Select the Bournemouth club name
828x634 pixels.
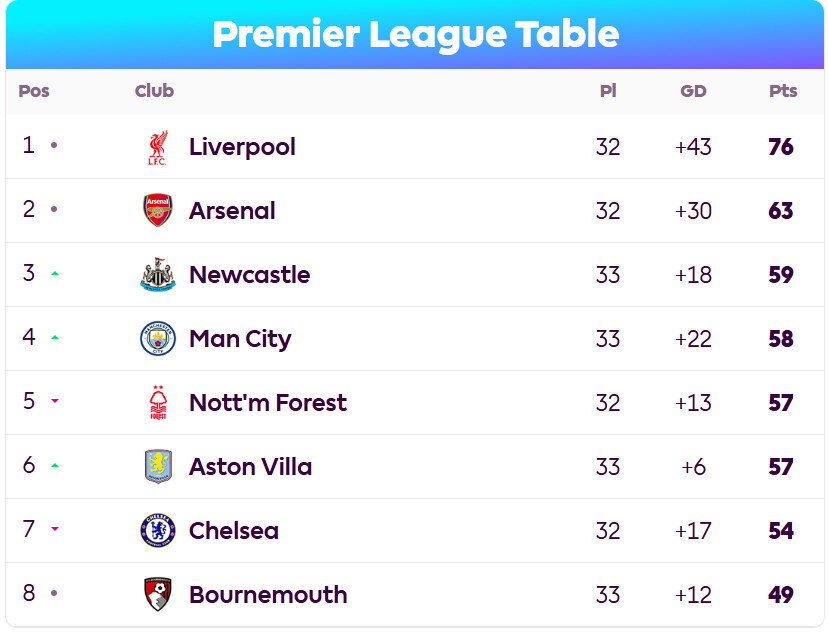268,595
